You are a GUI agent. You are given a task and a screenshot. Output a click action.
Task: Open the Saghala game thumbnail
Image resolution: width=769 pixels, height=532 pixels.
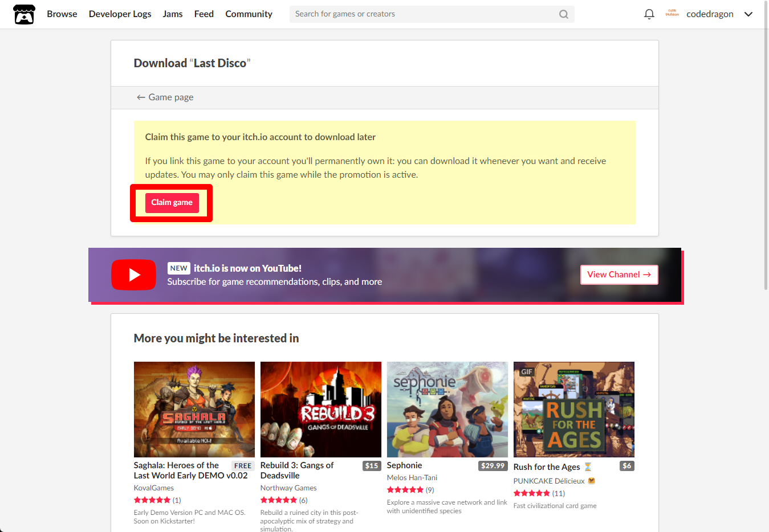pyautogui.click(x=194, y=410)
